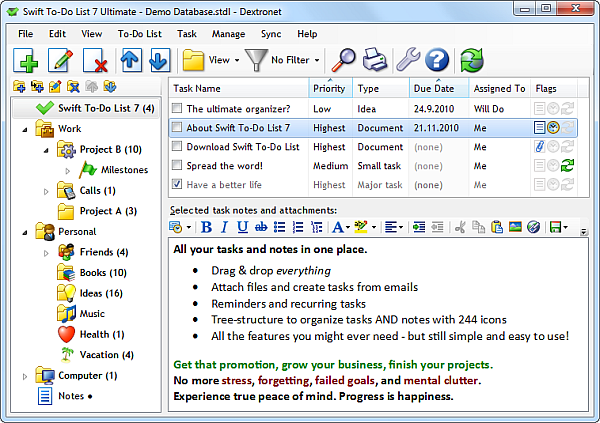This screenshot has width=600, height=423.
Task: Toggle Strikethrough formatting in the notes toolbar
Action: [261, 227]
